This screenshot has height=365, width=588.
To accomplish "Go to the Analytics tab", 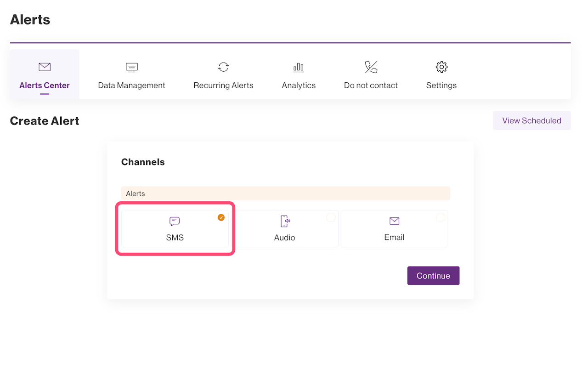I will point(299,86).
